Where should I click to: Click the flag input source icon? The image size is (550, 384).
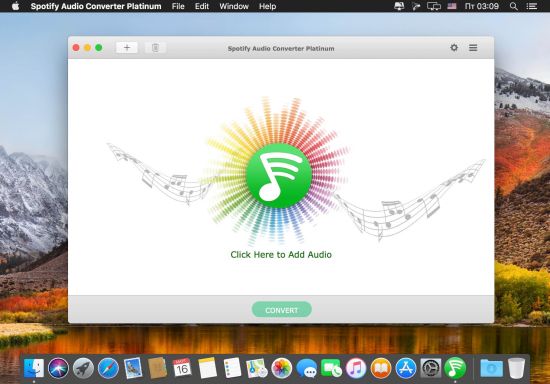[x=452, y=6]
